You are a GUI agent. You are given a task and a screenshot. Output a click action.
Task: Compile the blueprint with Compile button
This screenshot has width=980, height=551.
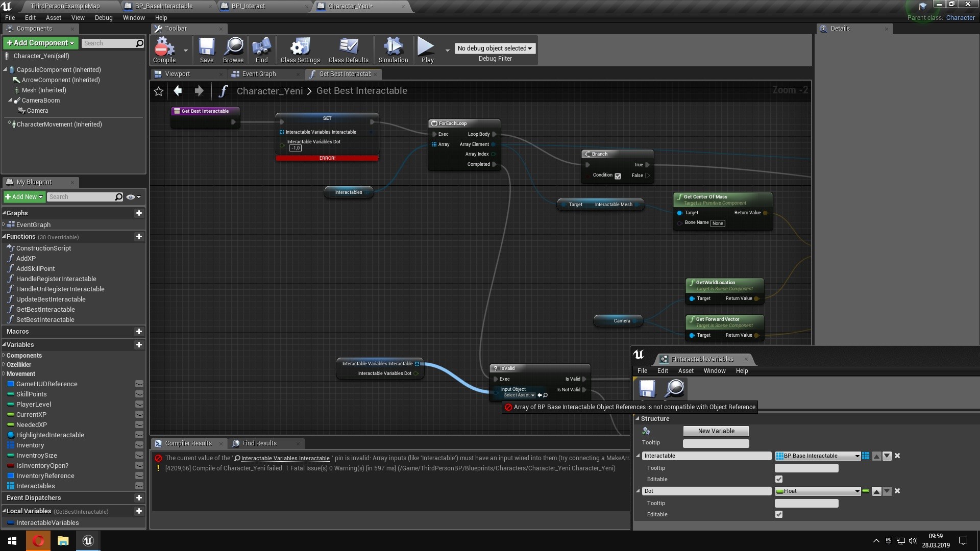164,50
